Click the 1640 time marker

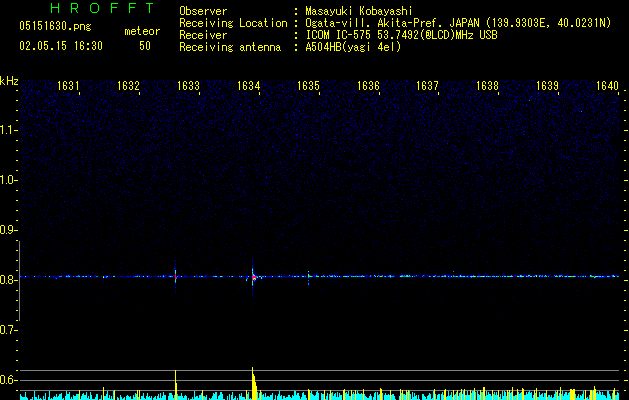607,86
